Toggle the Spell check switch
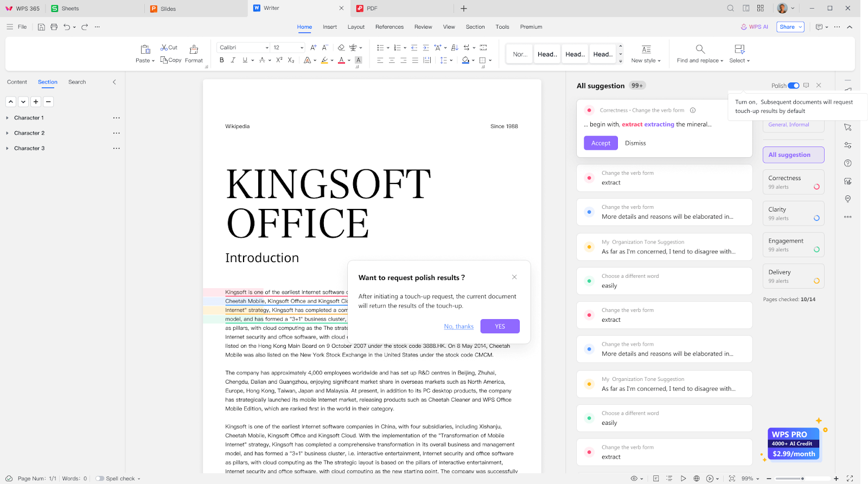868x484 pixels. (100, 479)
